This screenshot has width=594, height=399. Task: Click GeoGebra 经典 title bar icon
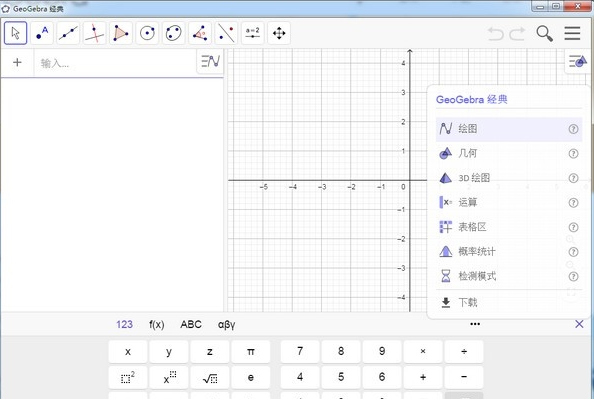[6, 8]
